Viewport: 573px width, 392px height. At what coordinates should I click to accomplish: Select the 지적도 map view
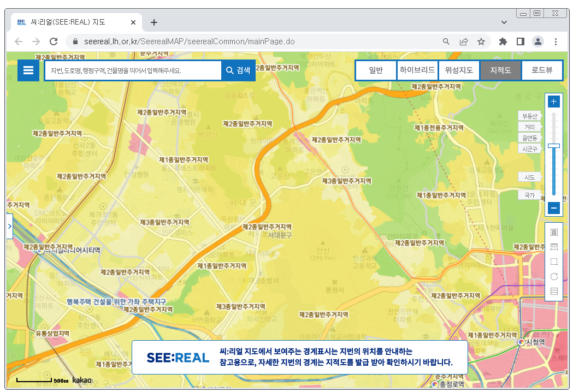coord(500,70)
